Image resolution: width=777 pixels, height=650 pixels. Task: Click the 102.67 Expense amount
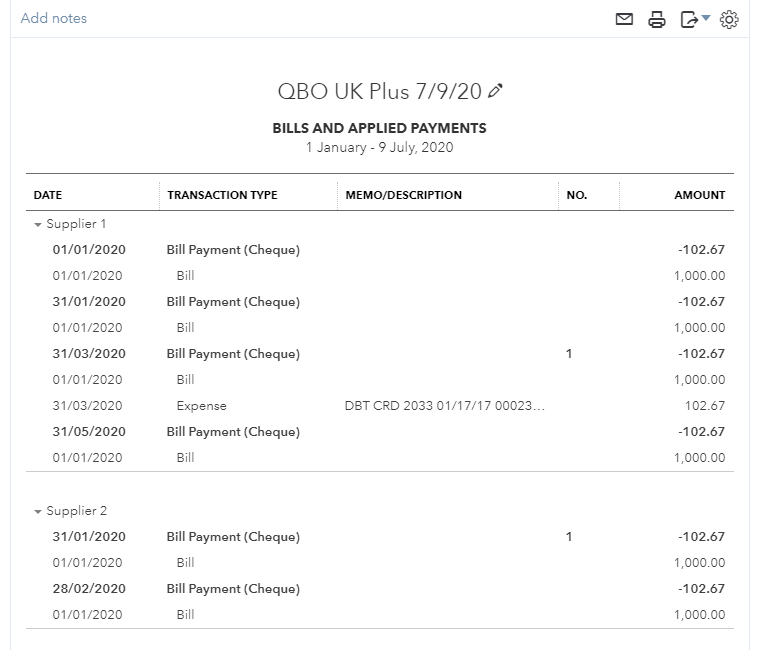click(705, 406)
